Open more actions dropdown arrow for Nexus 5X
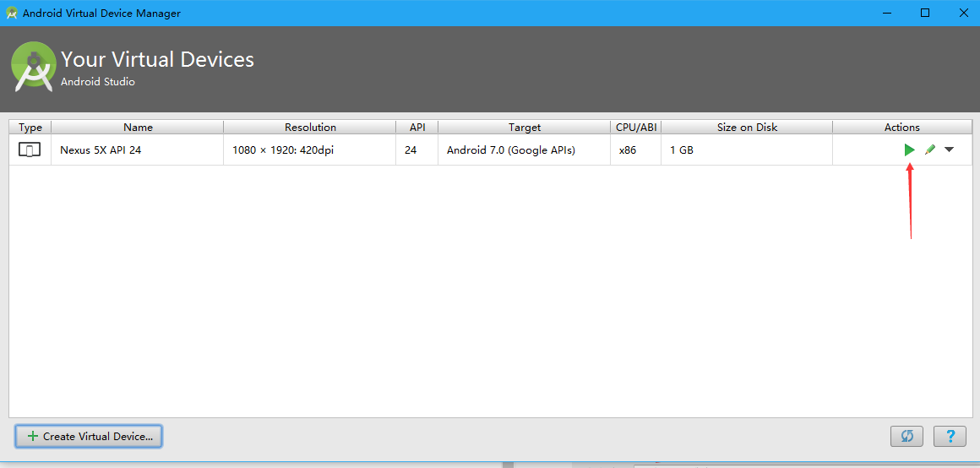This screenshot has height=468, width=980. [x=950, y=150]
